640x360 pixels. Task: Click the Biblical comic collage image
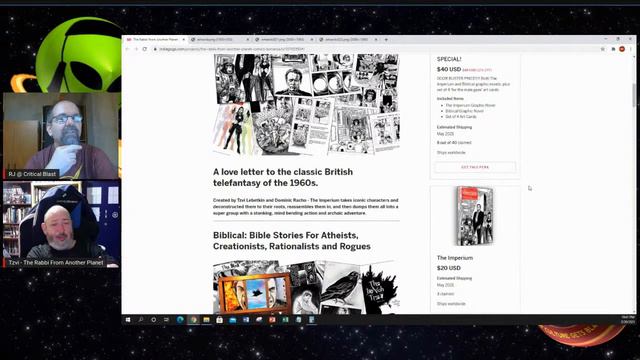[x=306, y=287]
